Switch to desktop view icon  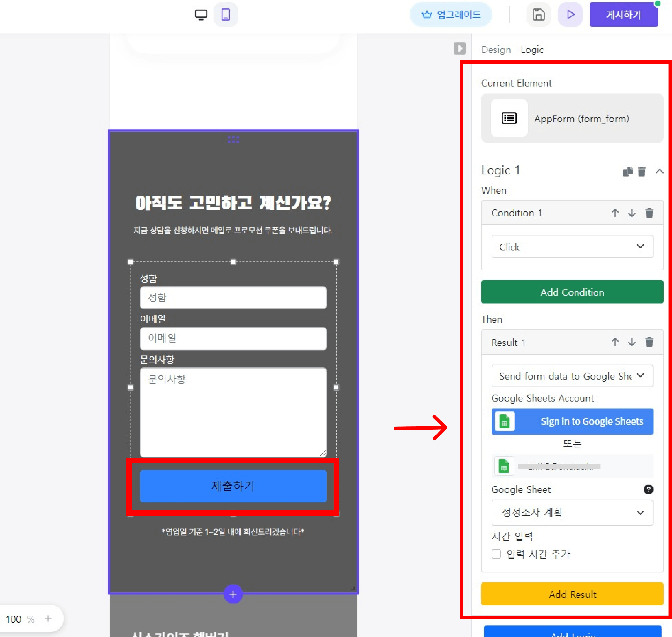point(201,14)
